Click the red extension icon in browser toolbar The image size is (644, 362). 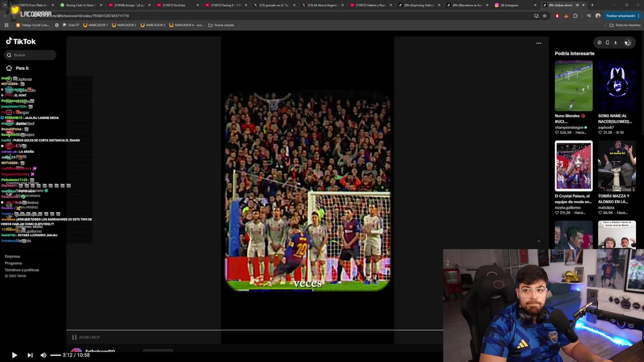click(x=557, y=16)
